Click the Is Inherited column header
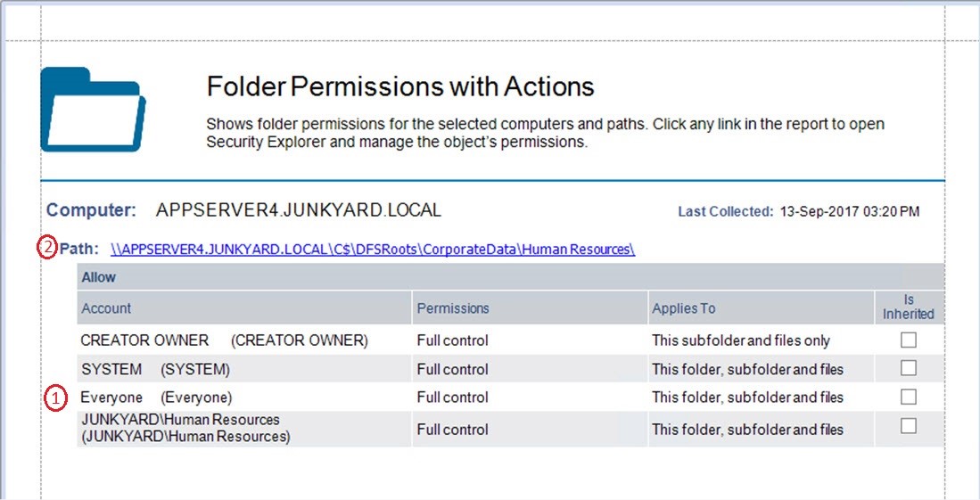 (908, 307)
